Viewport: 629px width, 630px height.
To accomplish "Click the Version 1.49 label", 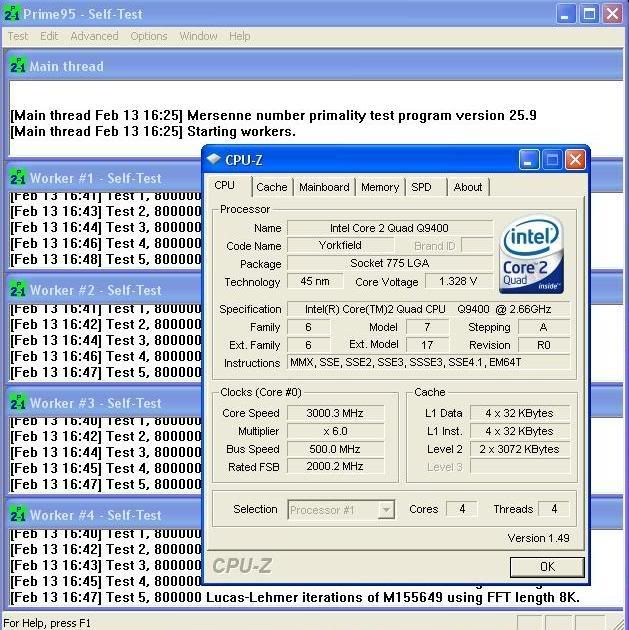I will tap(539, 538).
